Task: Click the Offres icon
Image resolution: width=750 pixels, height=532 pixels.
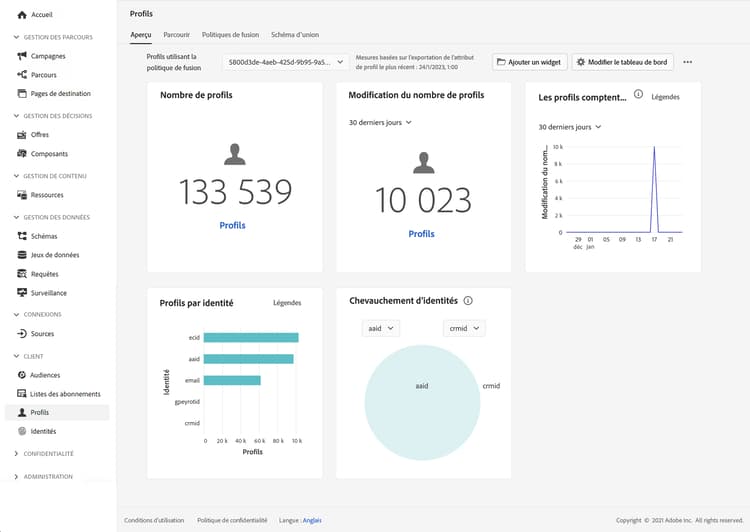Action: (22, 134)
